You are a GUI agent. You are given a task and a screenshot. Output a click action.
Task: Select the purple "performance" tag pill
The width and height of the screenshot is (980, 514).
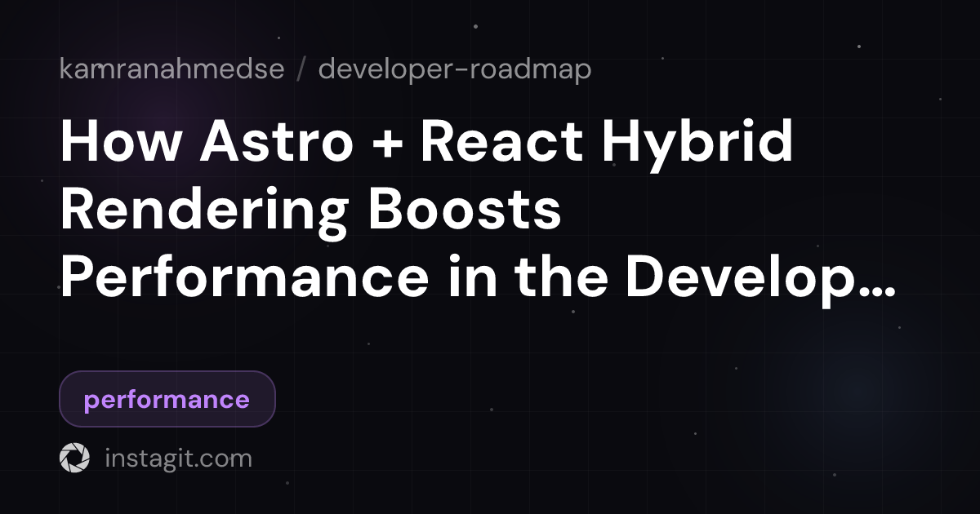(x=167, y=399)
